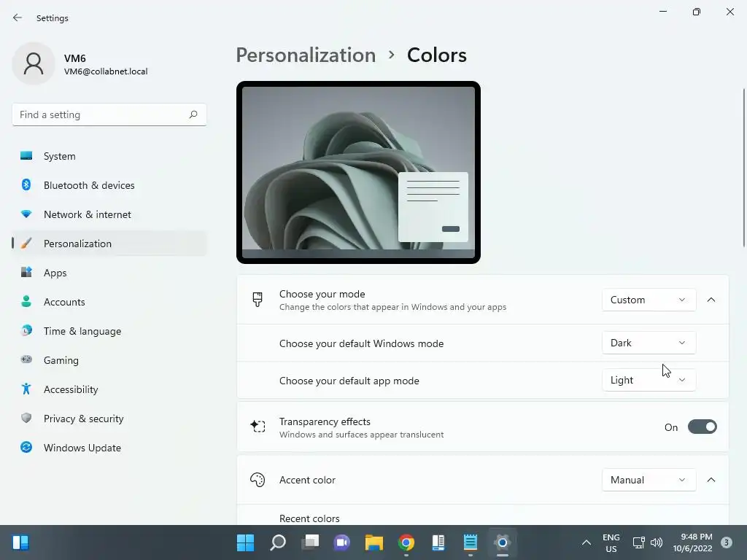Open the volume speaker tray icon
This screenshot has width=747, height=560.
[x=657, y=542]
